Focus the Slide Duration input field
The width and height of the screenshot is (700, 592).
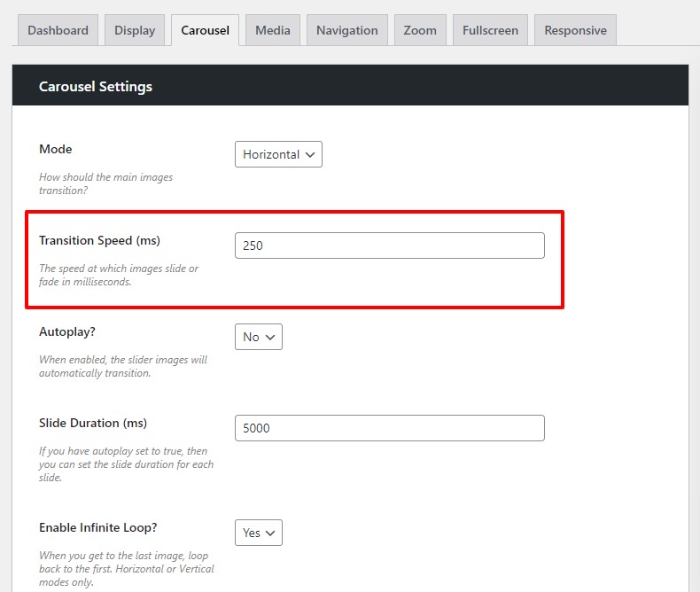coord(389,428)
